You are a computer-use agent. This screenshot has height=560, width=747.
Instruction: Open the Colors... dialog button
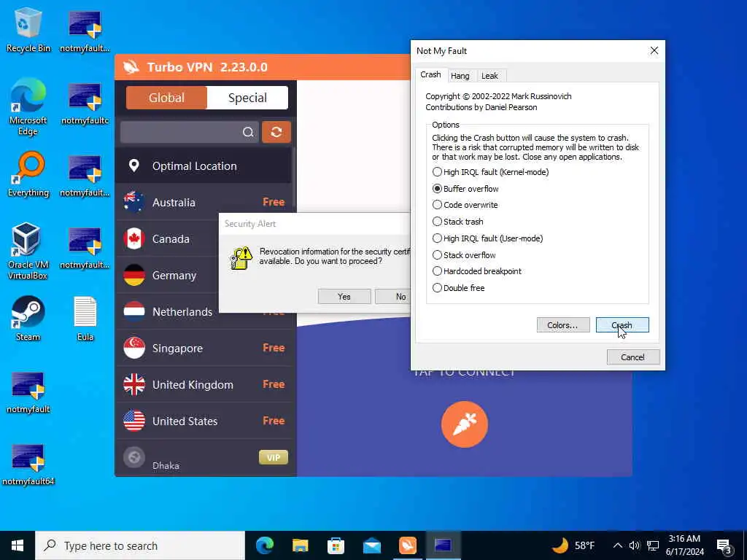pyautogui.click(x=563, y=324)
